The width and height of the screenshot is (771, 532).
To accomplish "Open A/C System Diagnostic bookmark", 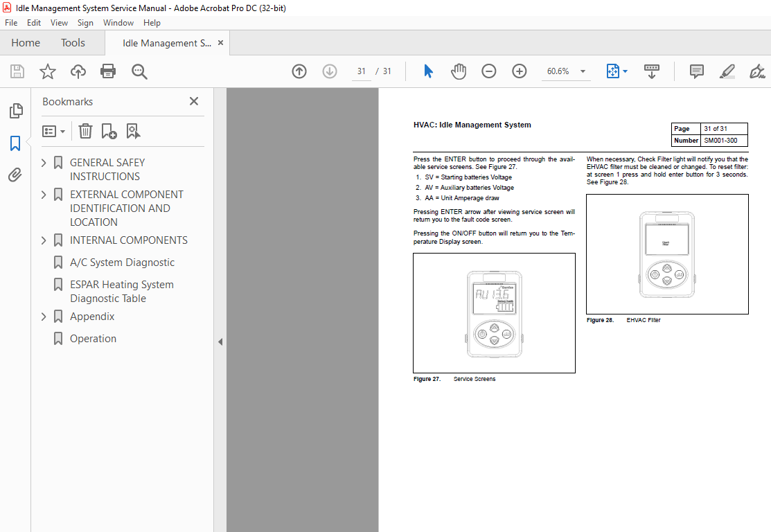I will (x=122, y=263).
